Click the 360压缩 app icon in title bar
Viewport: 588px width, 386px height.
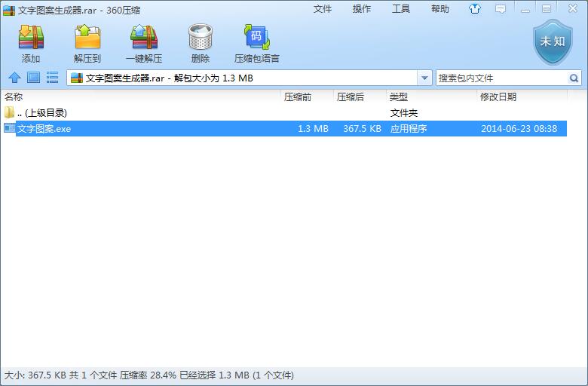click(x=9, y=10)
